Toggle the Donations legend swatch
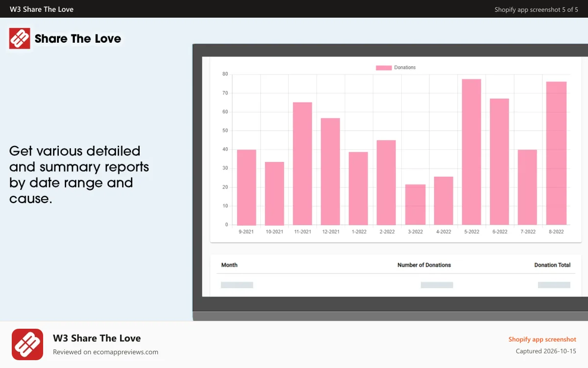 tap(384, 68)
